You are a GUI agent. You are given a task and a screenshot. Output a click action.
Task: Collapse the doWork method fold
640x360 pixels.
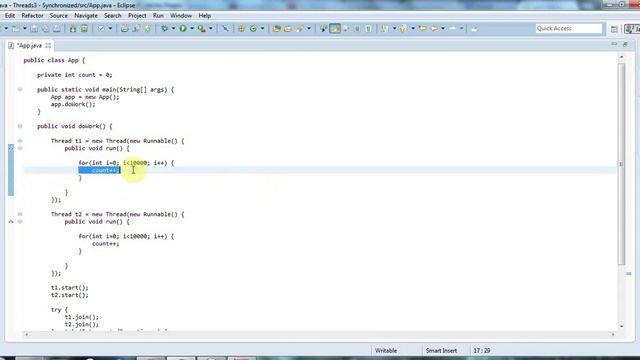point(20,126)
